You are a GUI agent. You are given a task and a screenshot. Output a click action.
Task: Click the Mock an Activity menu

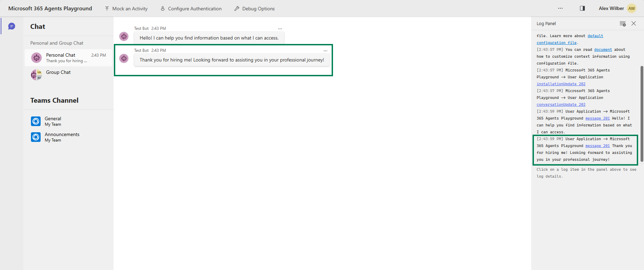pos(126,9)
